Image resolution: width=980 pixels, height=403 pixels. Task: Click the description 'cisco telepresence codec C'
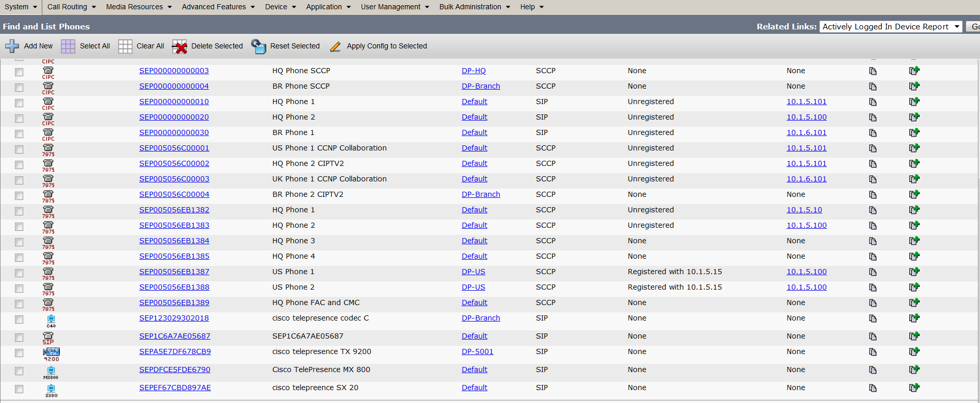tap(320, 318)
